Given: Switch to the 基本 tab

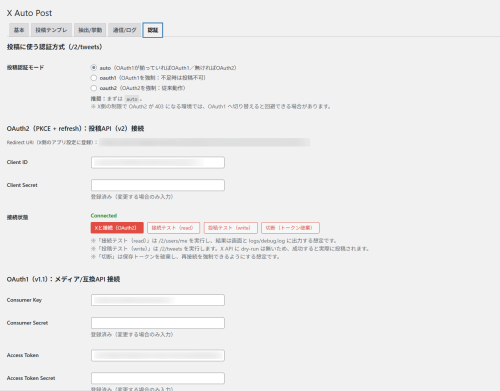Looking at the screenshot, I should pyautogui.click(x=19, y=30).
